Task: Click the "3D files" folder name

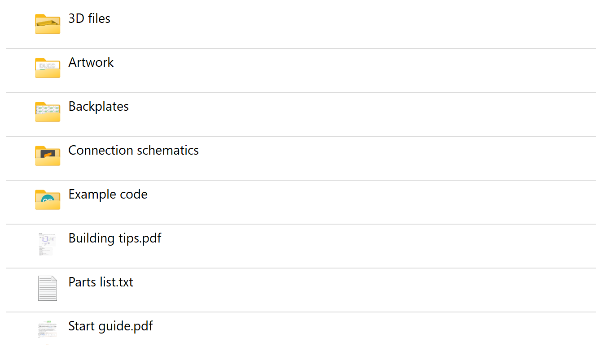Action: click(x=89, y=18)
